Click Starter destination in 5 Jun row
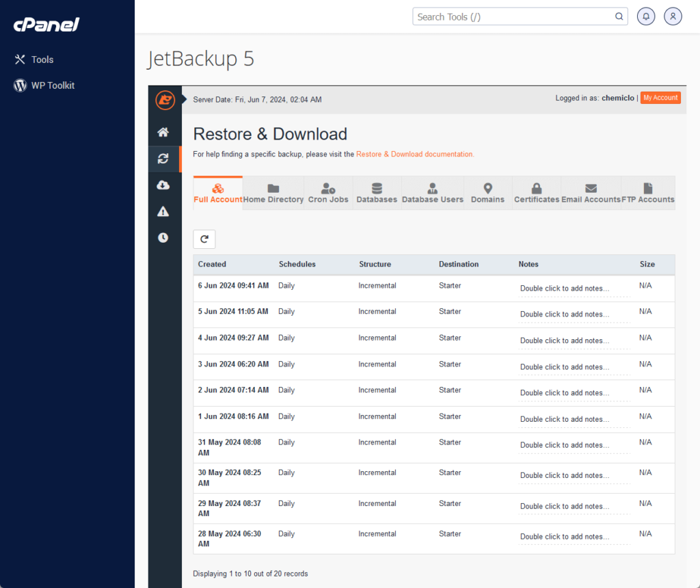The image size is (700, 588). (x=450, y=312)
